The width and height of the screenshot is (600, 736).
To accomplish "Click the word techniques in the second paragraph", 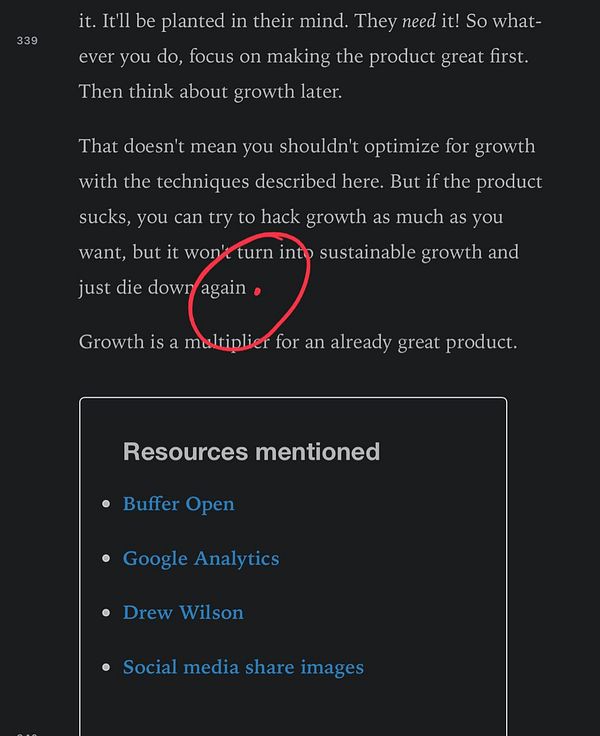I will tap(202, 183).
